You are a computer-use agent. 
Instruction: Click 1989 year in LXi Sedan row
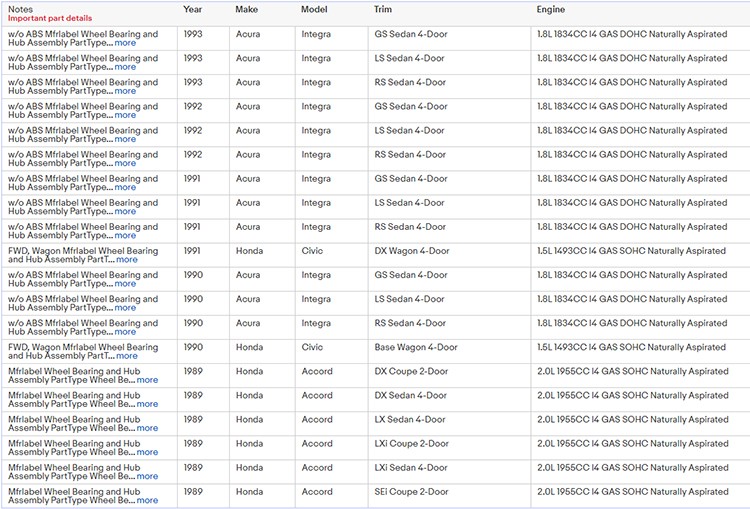click(x=193, y=468)
